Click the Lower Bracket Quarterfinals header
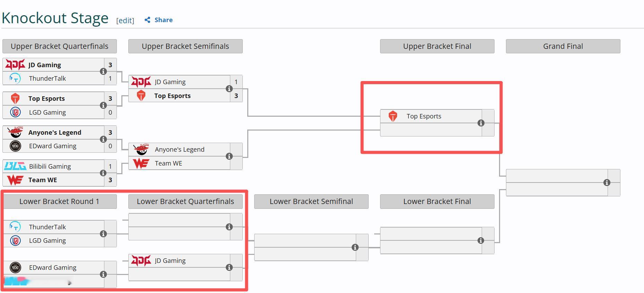Screen dimensions: 644x293 point(186,202)
